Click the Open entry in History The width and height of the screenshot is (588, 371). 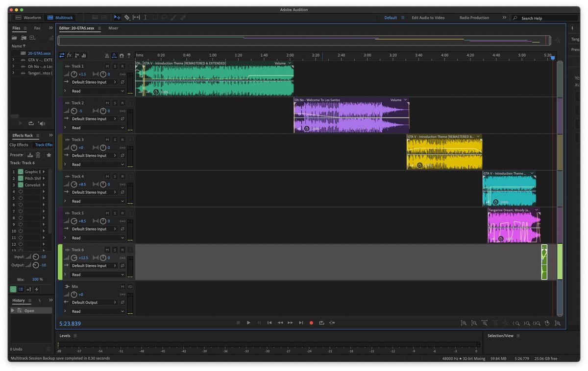[x=31, y=311]
